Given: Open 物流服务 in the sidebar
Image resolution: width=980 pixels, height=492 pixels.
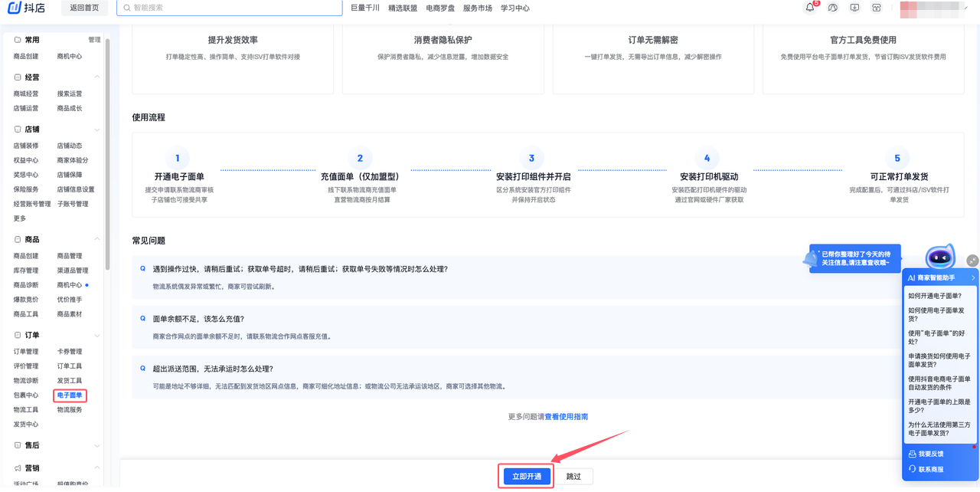Looking at the screenshot, I should pos(70,410).
